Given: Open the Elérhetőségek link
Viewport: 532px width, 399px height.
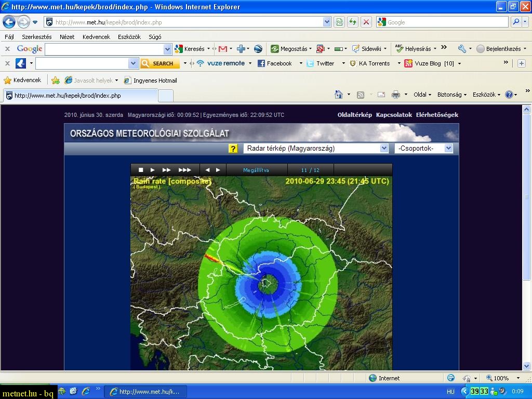Looking at the screenshot, I should click(437, 115).
